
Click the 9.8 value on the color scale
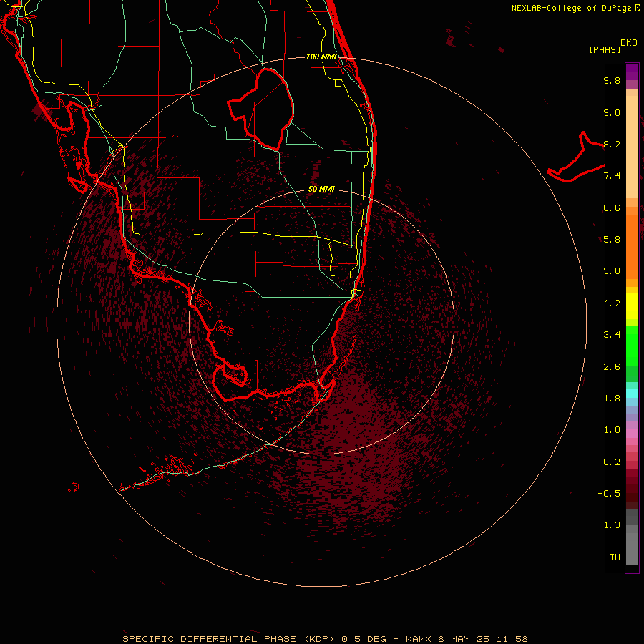612,80
